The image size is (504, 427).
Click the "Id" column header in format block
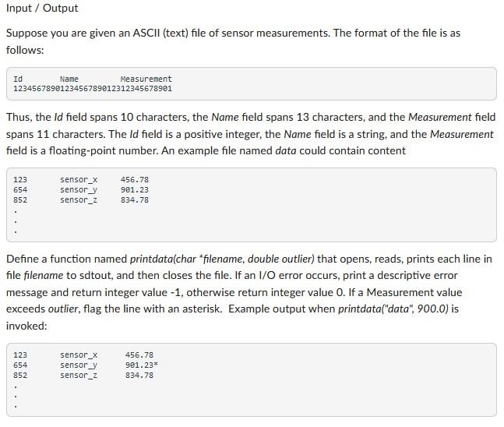click(x=18, y=79)
